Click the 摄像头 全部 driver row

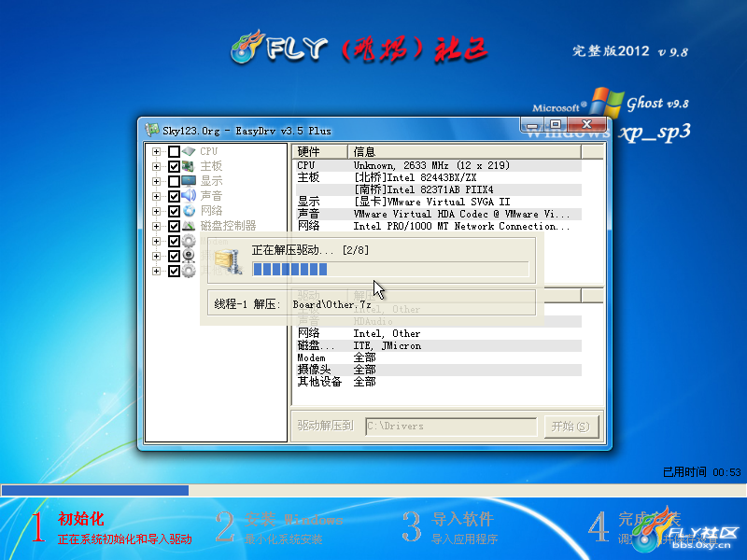[437, 370]
